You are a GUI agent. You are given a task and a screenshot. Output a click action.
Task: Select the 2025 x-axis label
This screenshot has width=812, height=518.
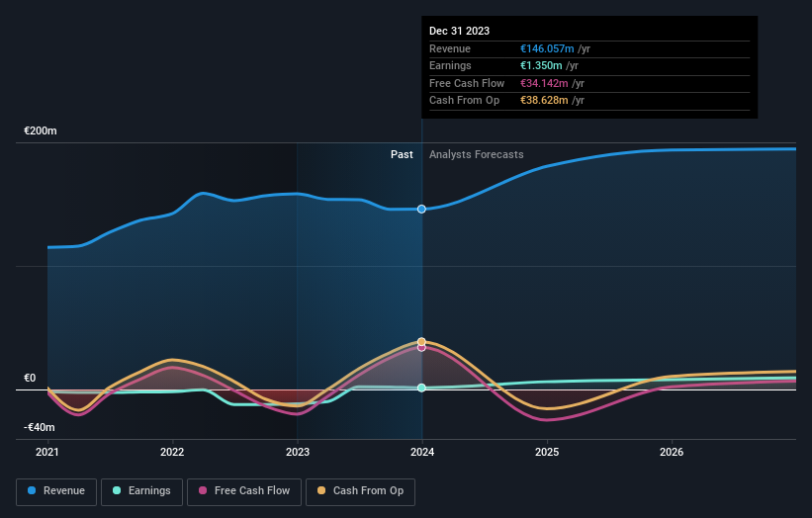[x=547, y=453]
